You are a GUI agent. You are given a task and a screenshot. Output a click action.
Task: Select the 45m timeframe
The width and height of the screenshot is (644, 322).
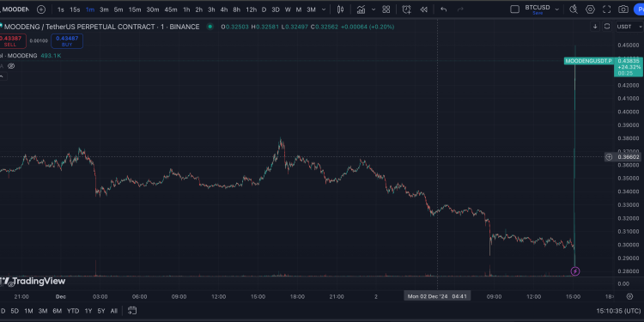tap(171, 9)
